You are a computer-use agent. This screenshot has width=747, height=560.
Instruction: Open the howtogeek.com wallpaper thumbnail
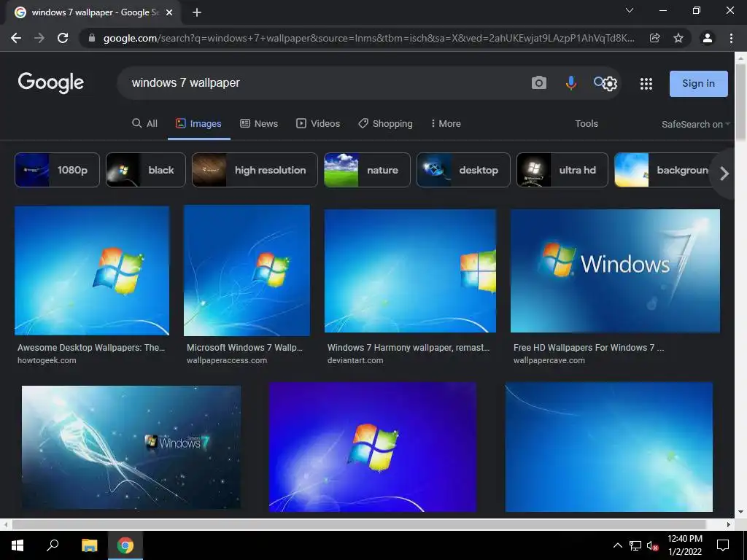point(92,271)
